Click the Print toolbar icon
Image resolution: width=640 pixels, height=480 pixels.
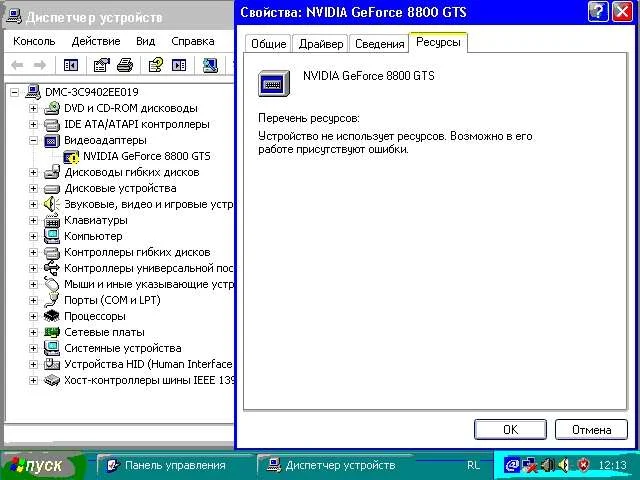(125, 65)
